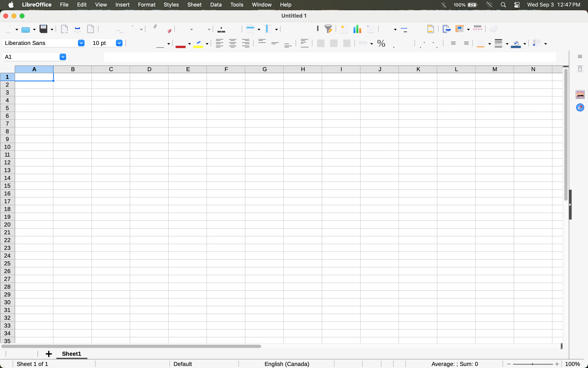The image size is (588, 368).
Task: Expand the Name Box A1 dropdown
Action: click(63, 57)
